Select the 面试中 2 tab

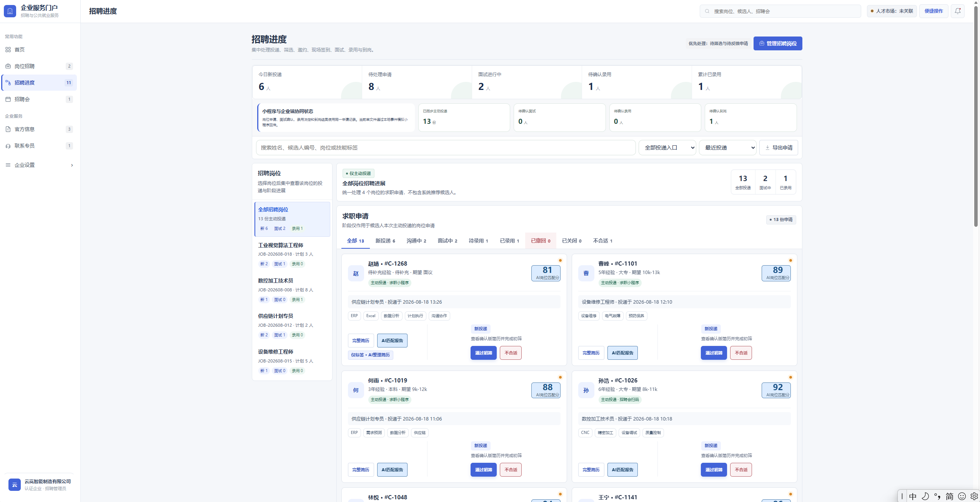pyautogui.click(x=448, y=241)
